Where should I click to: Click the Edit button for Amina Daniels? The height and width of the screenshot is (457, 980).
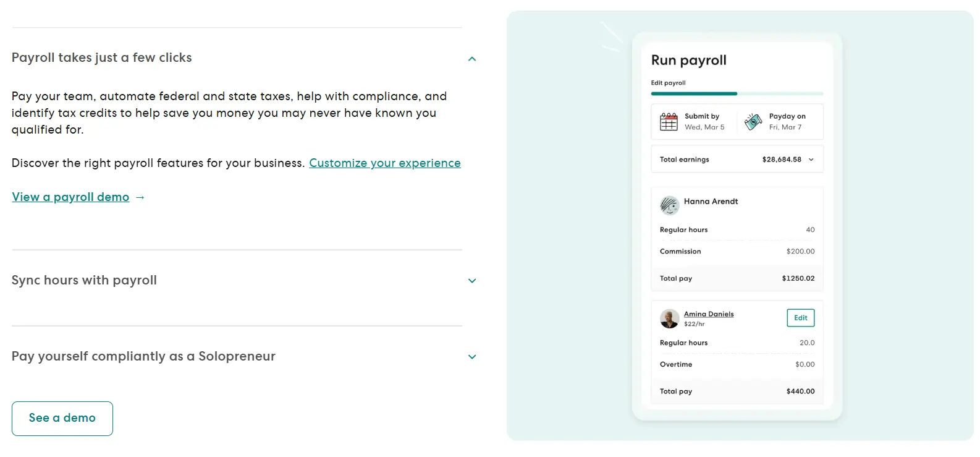point(801,318)
